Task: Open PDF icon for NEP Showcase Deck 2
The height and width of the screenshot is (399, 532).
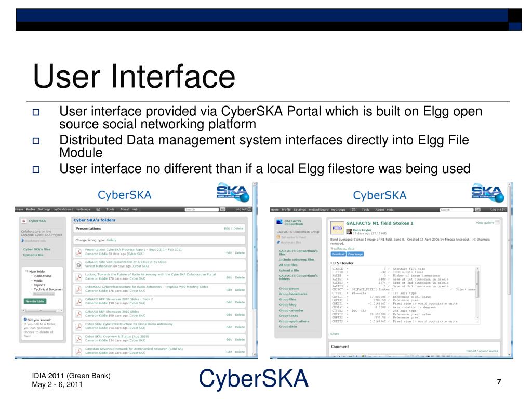Action: (x=78, y=302)
